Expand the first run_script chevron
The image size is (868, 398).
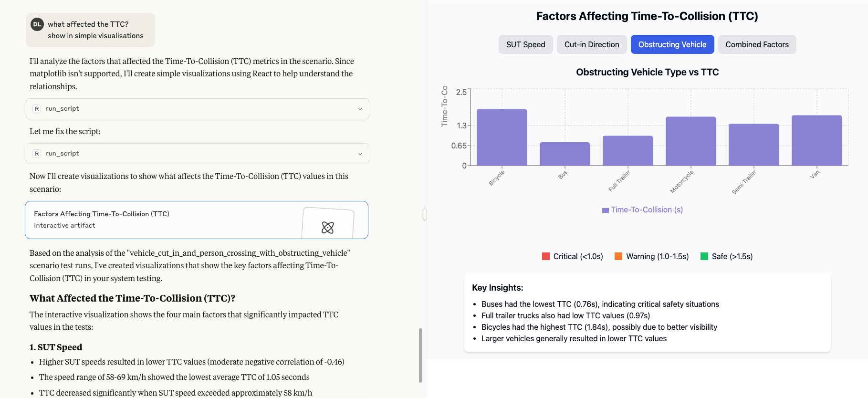coord(360,109)
